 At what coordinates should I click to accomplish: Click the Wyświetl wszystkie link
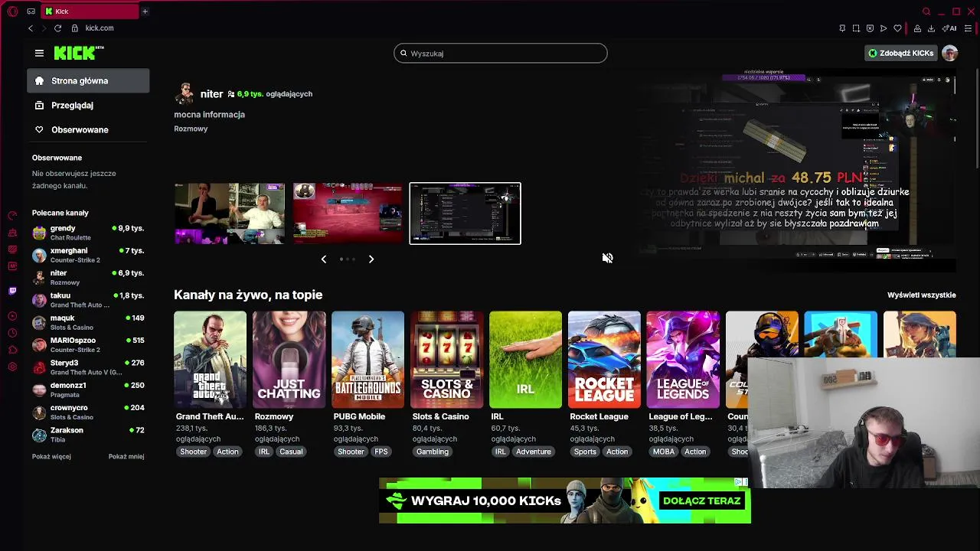(922, 295)
